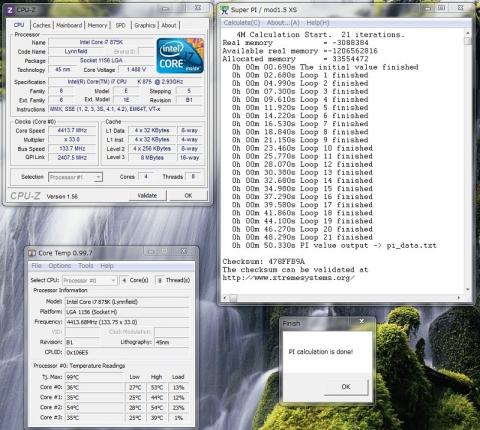Click the Checksum line in Super PI
Viewport: 480px width, 430px height.
tap(263, 261)
